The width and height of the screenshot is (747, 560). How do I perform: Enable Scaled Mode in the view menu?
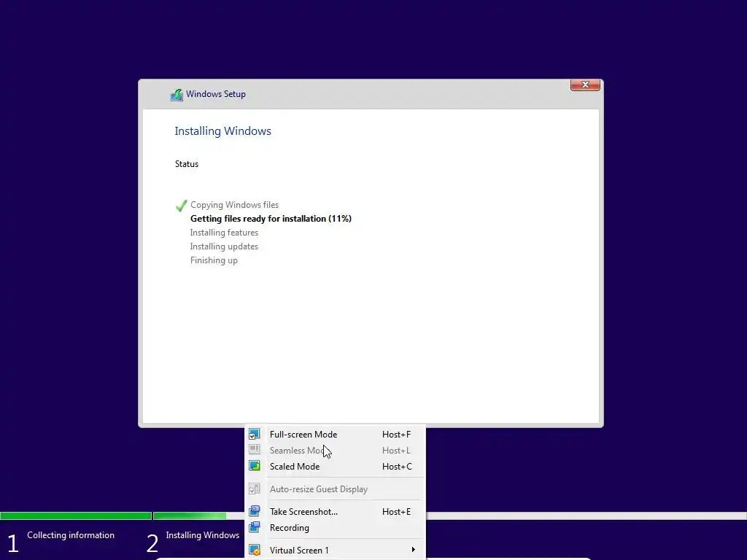tap(335, 467)
